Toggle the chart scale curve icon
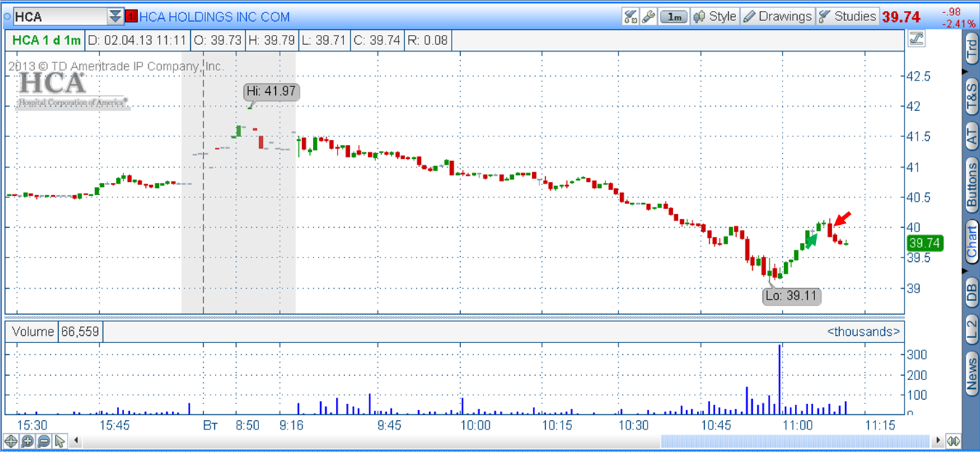The height and width of the screenshot is (452, 980). (915, 40)
